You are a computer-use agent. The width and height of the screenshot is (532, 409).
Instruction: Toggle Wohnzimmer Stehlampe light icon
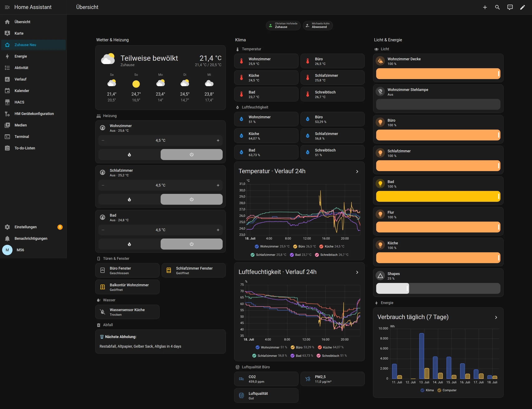click(x=380, y=92)
